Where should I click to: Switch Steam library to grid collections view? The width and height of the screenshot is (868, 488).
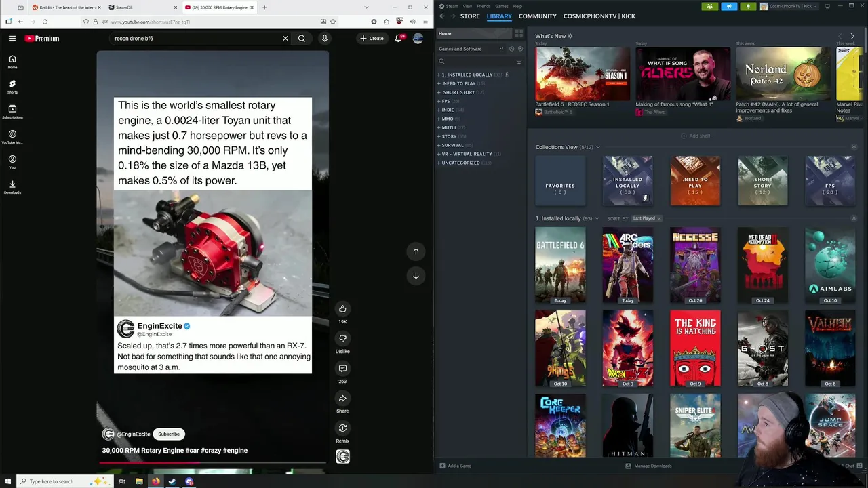click(519, 33)
